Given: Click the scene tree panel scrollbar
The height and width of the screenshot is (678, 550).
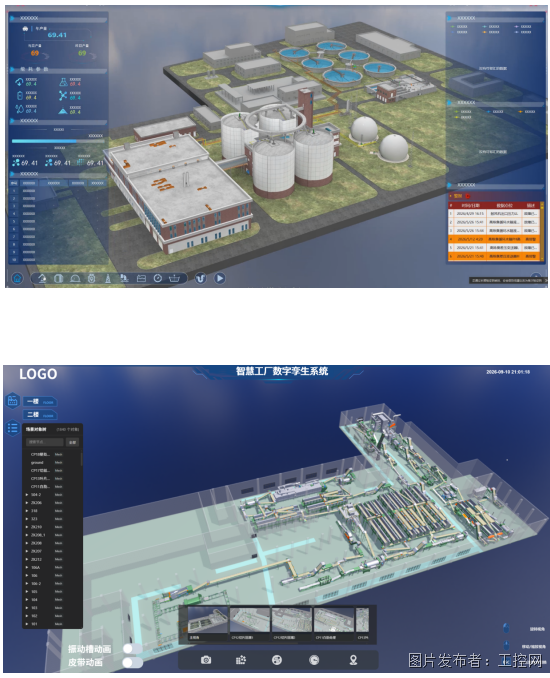Looking at the screenshot, I should [81, 459].
